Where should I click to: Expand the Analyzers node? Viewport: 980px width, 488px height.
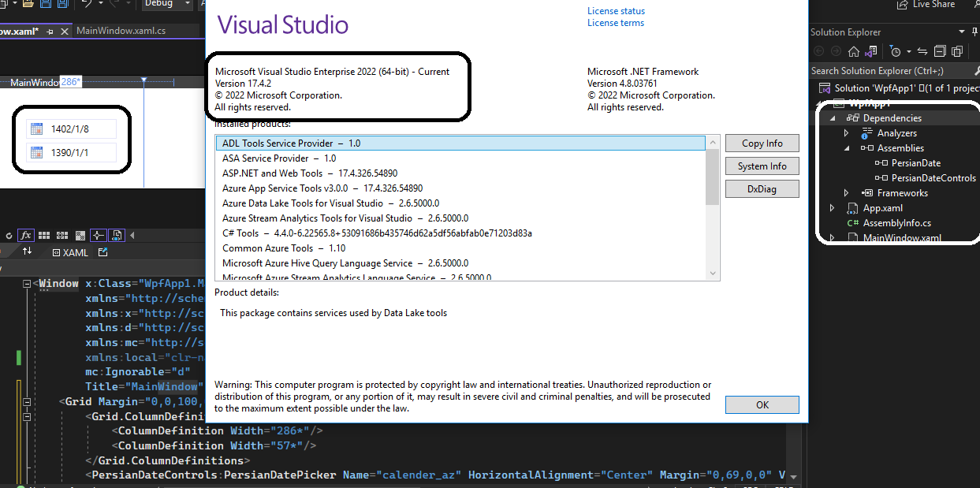(x=847, y=133)
